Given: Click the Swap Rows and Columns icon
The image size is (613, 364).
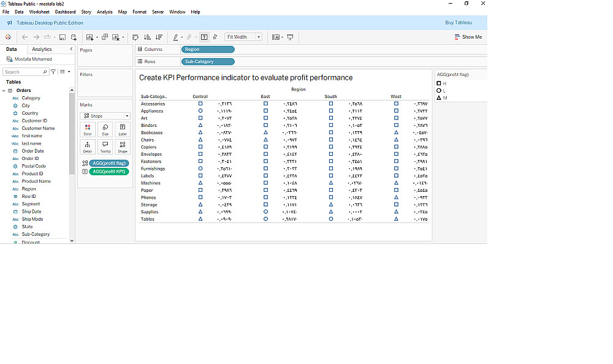Looking at the screenshot, I should (135, 37).
